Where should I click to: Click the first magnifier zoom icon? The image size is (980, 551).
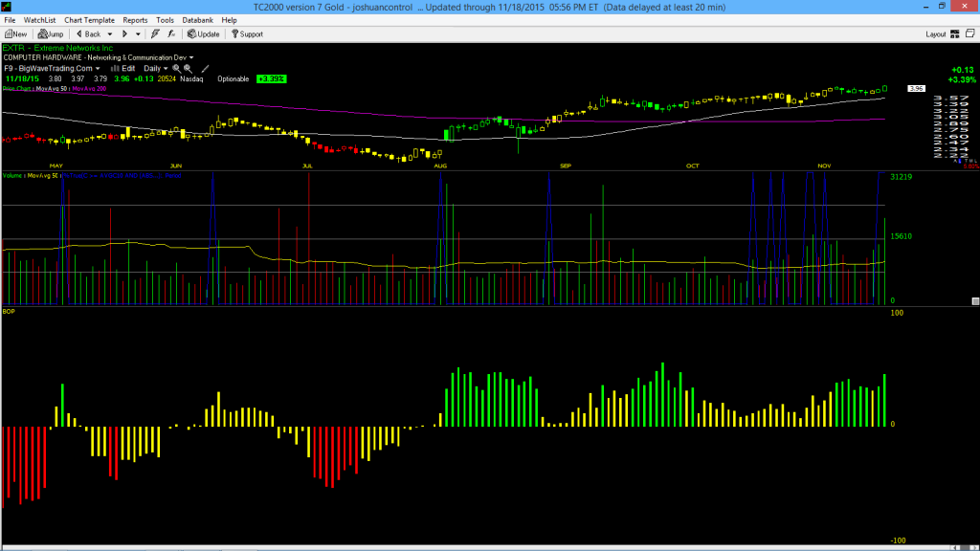177,69
